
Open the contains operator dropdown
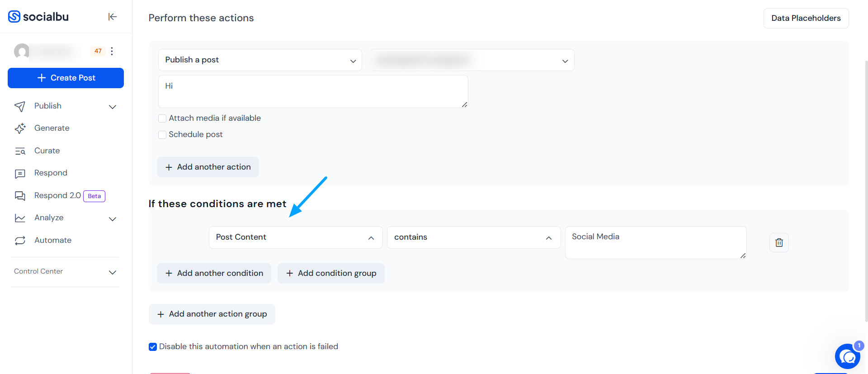474,237
